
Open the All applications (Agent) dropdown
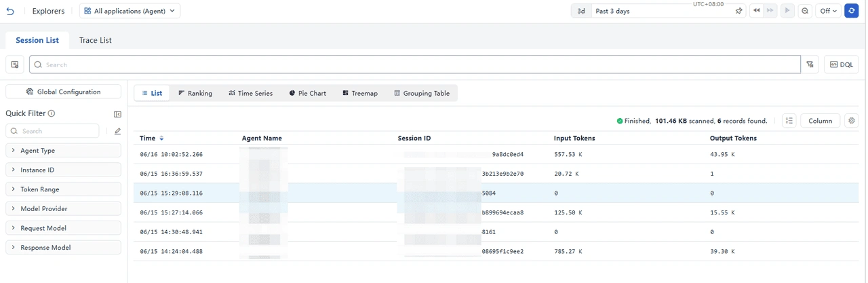point(130,11)
